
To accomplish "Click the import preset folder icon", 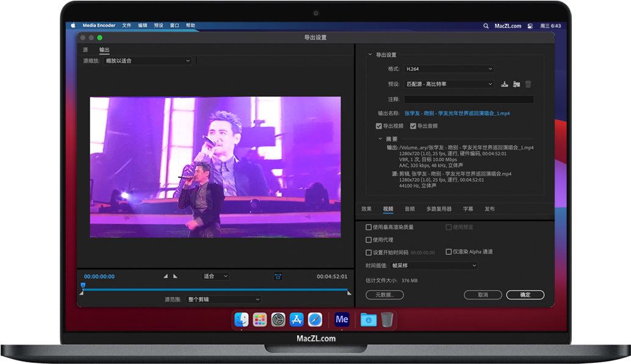I will tap(517, 84).
